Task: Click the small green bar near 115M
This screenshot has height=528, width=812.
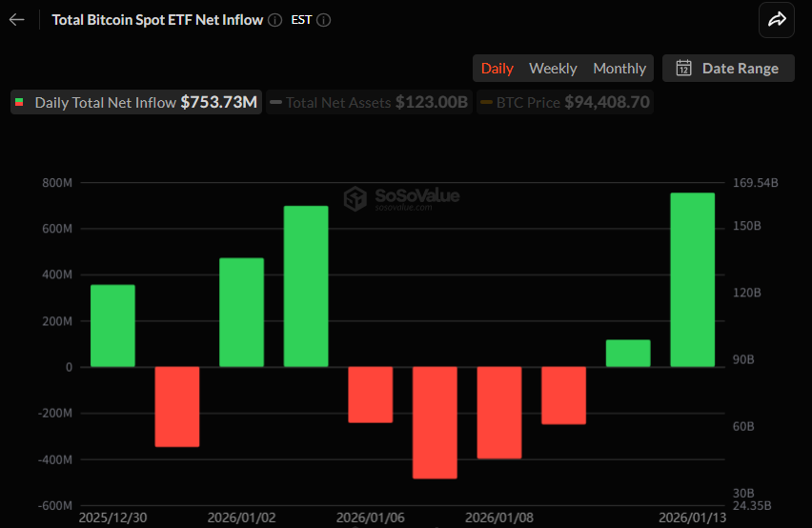Action: [x=628, y=353]
